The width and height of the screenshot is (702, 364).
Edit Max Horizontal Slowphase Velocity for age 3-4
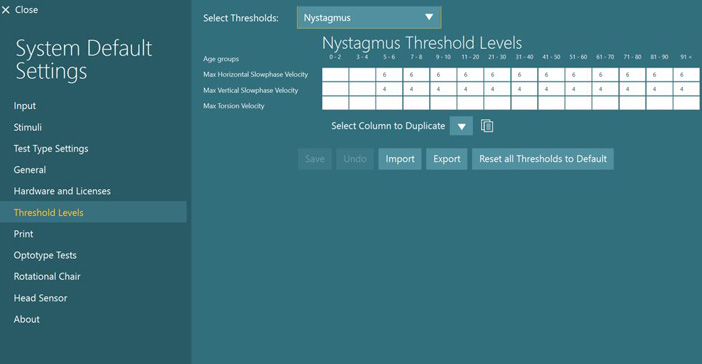pyautogui.click(x=362, y=75)
